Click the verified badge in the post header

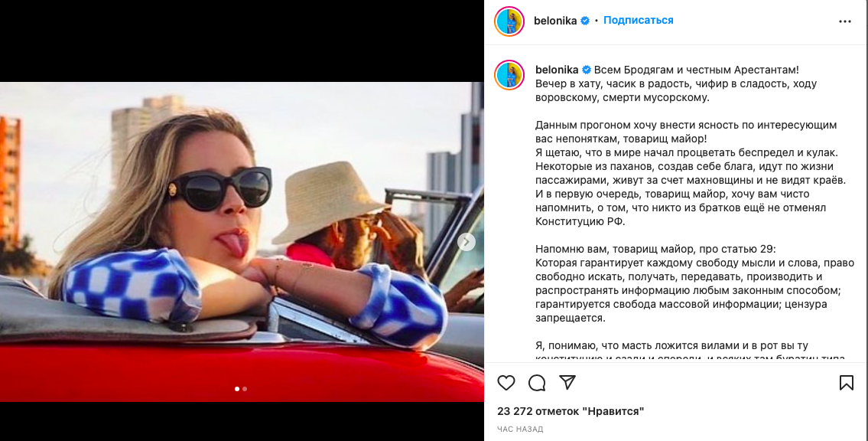pos(584,21)
